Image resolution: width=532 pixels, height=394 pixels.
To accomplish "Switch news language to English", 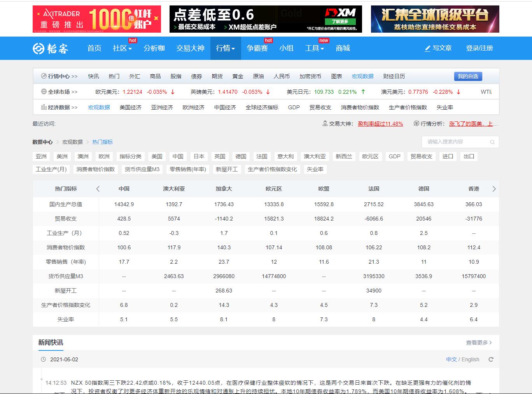I will pyautogui.click(x=470, y=359).
